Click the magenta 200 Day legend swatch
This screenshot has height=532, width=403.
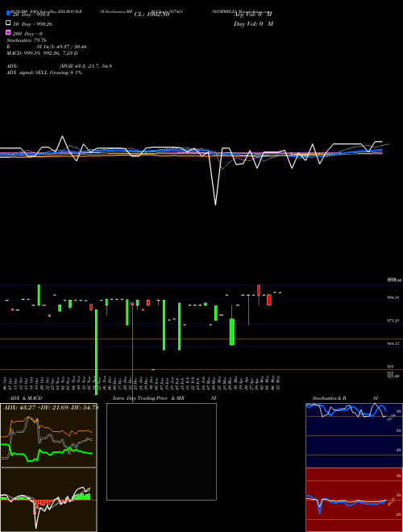pos(8,32)
